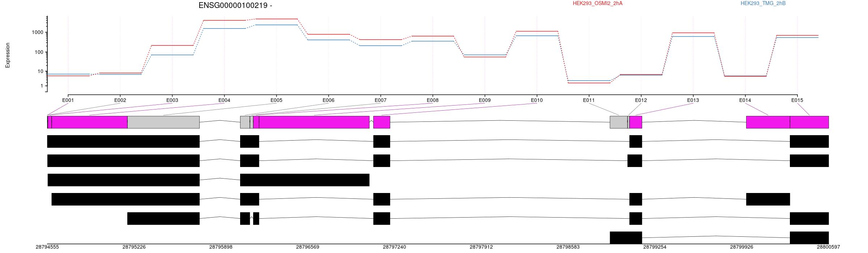Click the first exon block of the bottom transcript
868x253 pixels.
[x=626, y=238]
